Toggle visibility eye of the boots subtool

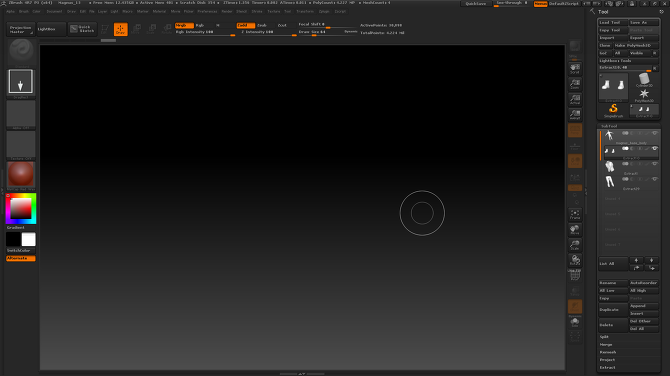[x=655, y=148]
